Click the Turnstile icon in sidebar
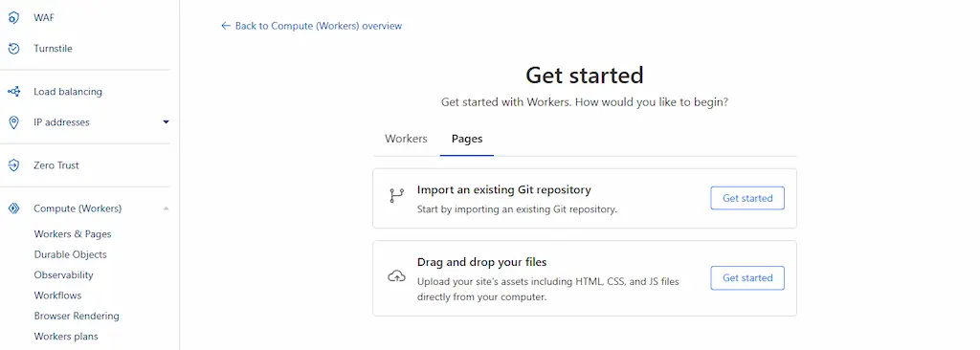This screenshot has height=350, width=980. tap(13, 48)
